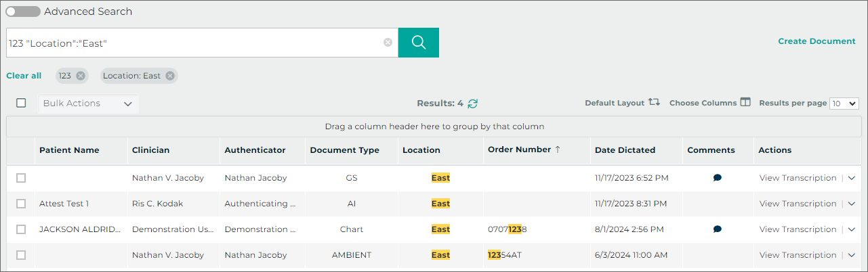View Transcription for the Chart document

point(798,229)
